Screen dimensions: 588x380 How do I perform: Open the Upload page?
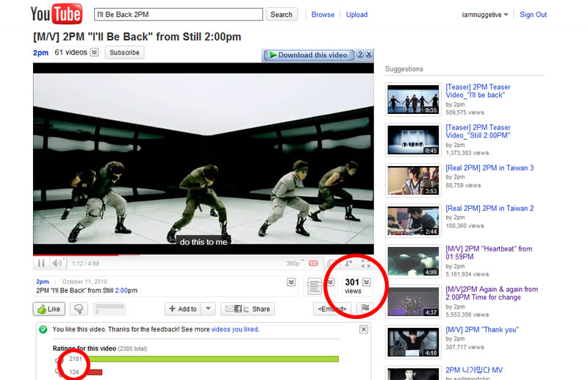[x=356, y=15]
